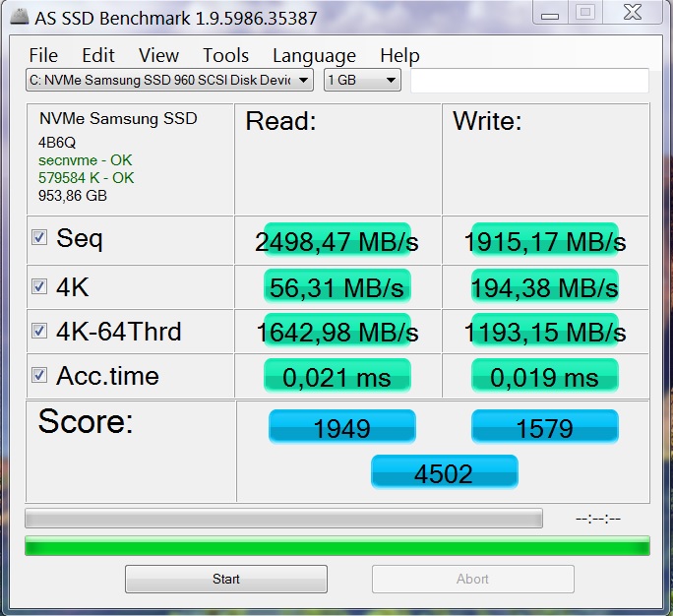This screenshot has height=616, width=673.
Task: Maximize the AS SSD Benchmark window
Action: pyautogui.click(x=585, y=13)
